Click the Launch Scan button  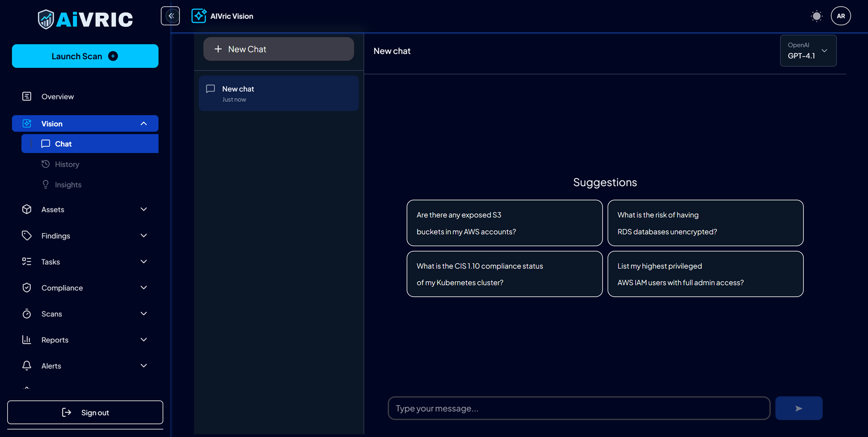[x=85, y=56]
